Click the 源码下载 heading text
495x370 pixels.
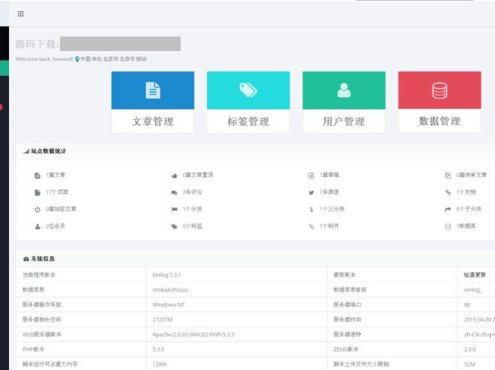37,44
